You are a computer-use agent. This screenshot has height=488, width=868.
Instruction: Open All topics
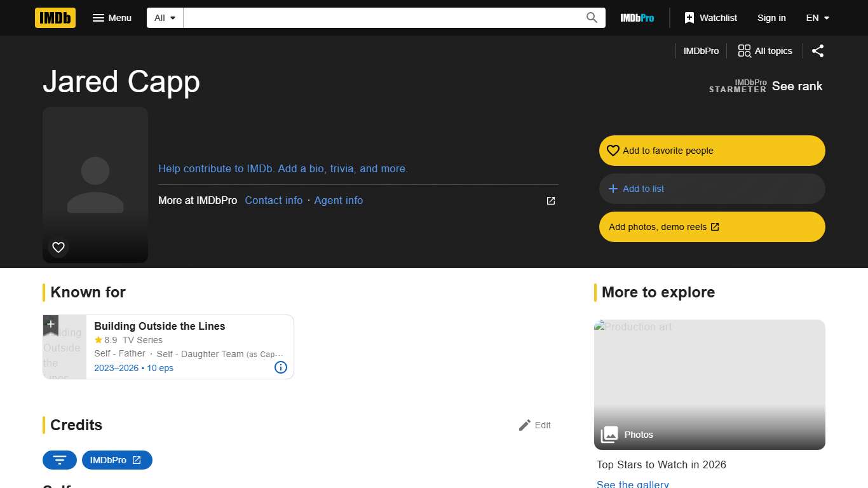[x=765, y=51]
